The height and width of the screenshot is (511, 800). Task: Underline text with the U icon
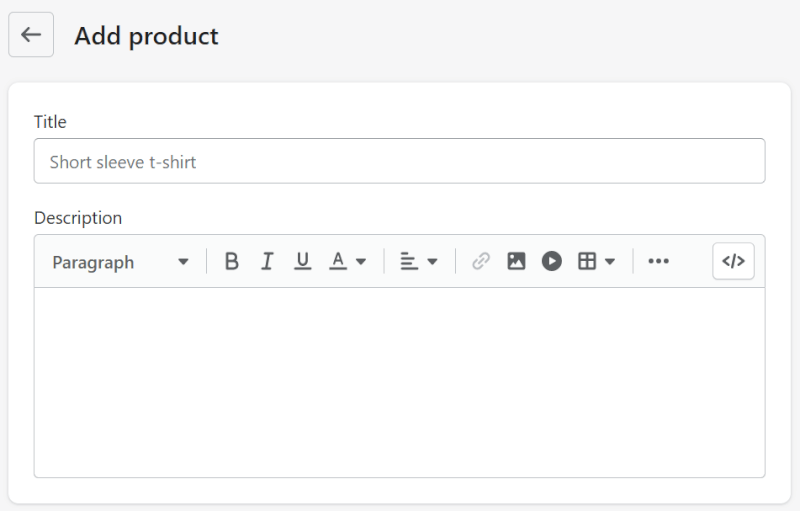(302, 262)
